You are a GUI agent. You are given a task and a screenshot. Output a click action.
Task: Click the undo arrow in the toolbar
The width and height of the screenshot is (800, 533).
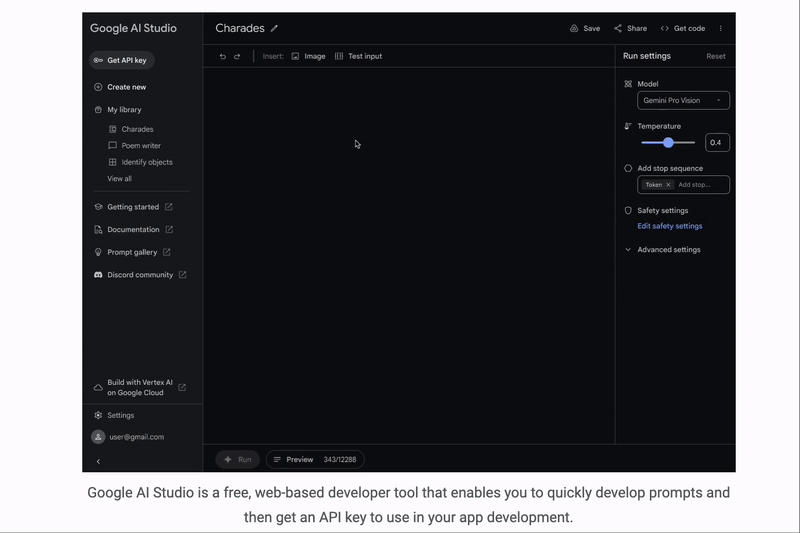coord(222,57)
